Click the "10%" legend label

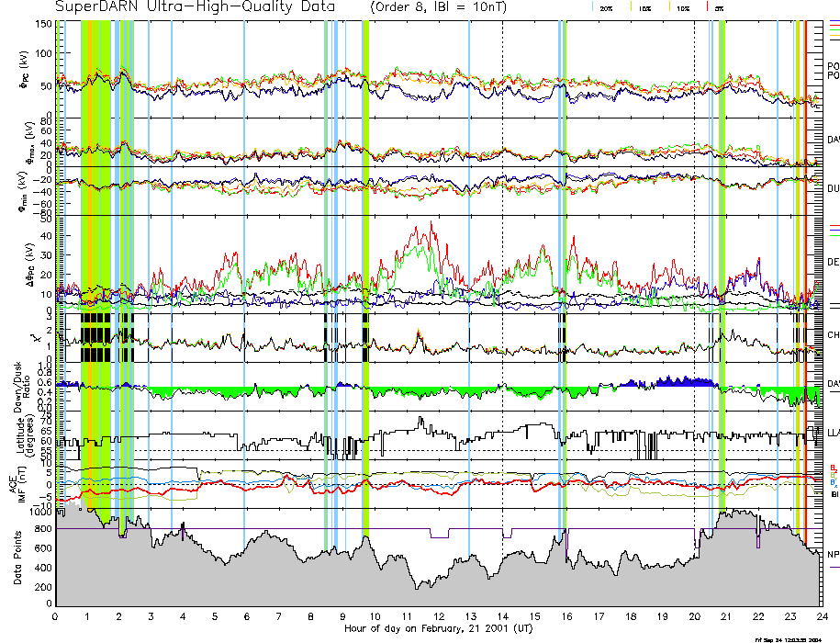point(683,8)
